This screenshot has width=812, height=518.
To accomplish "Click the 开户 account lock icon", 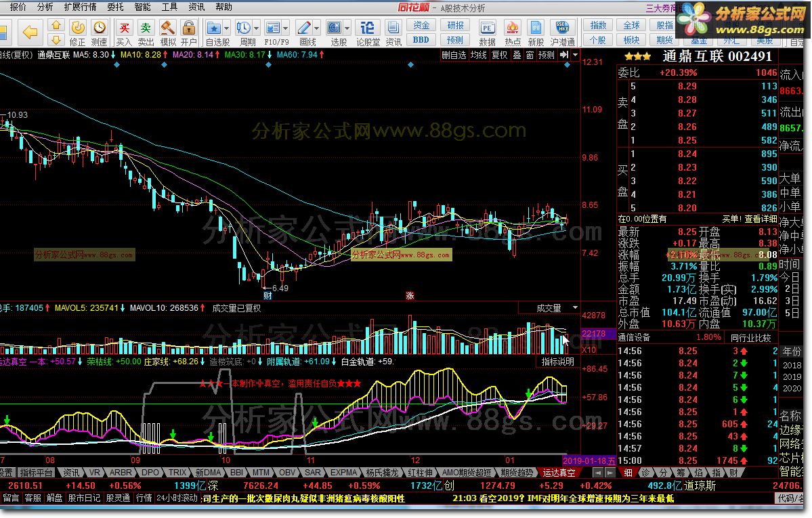I will tap(189, 33).
